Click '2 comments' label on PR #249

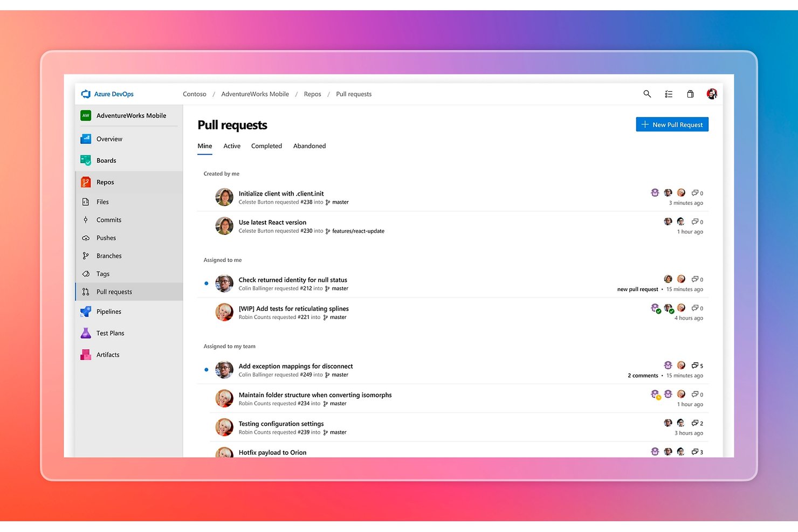point(643,376)
